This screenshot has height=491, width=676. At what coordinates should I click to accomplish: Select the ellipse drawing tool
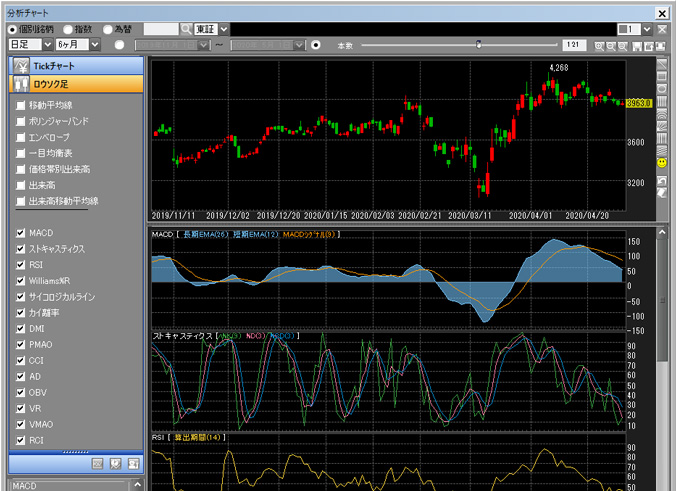(x=661, y=89)
